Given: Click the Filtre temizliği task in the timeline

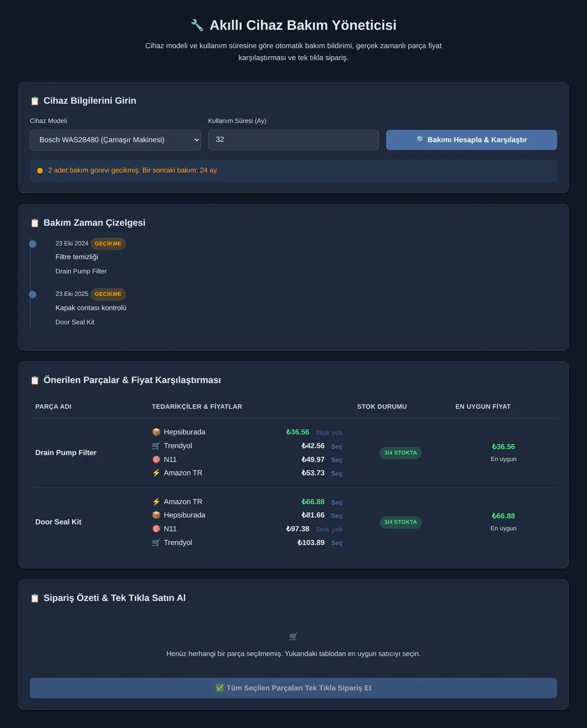Looking at the screenshot, I should [x=77, y=257].
